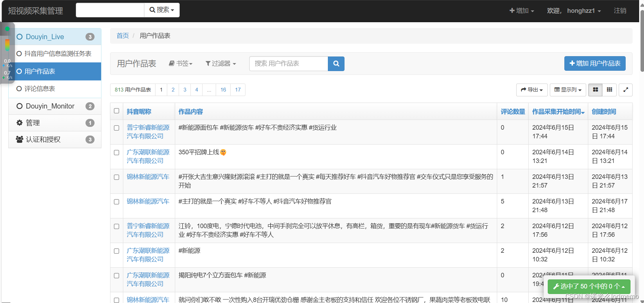This screenshot has width=644, height=303.
Task: Check row 江铃，100度电
Action: (x=117, y=226)
